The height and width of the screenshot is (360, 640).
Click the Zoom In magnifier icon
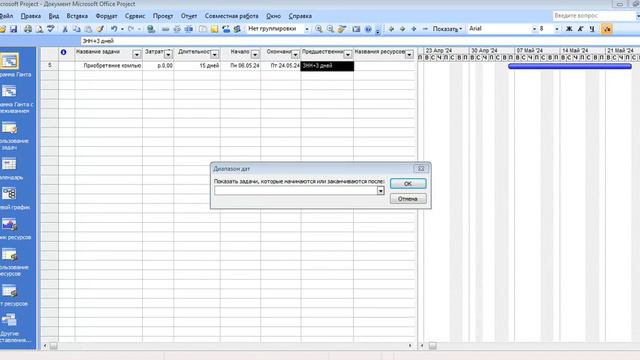319,29
